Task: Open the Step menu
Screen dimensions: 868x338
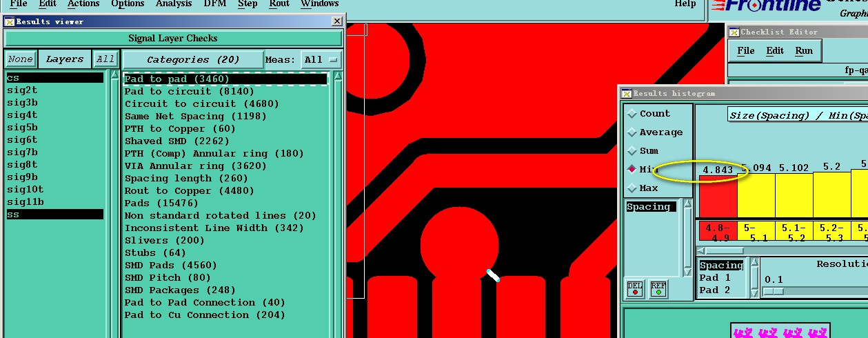Action: click(248, 4)
